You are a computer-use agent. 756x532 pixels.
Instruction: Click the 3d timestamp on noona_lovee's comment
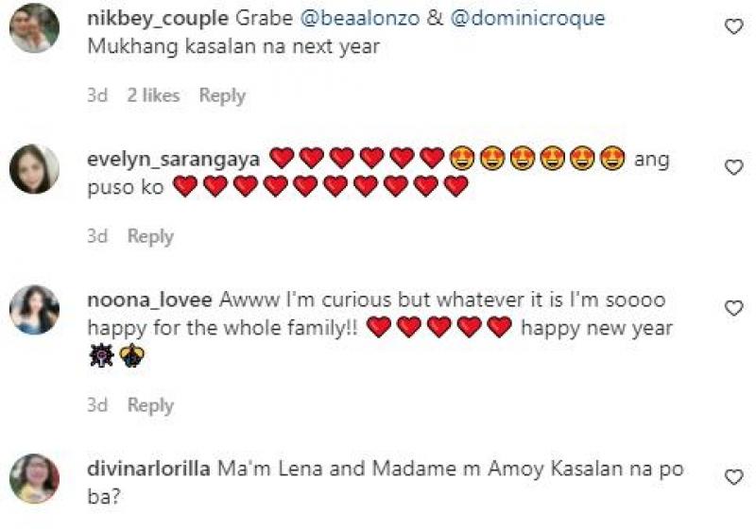pos(96,405)
